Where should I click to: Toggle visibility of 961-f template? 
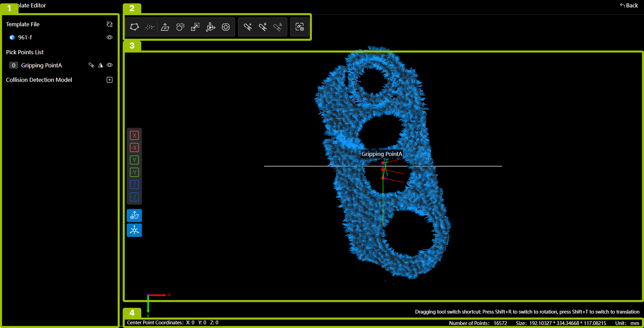(109, 37)
